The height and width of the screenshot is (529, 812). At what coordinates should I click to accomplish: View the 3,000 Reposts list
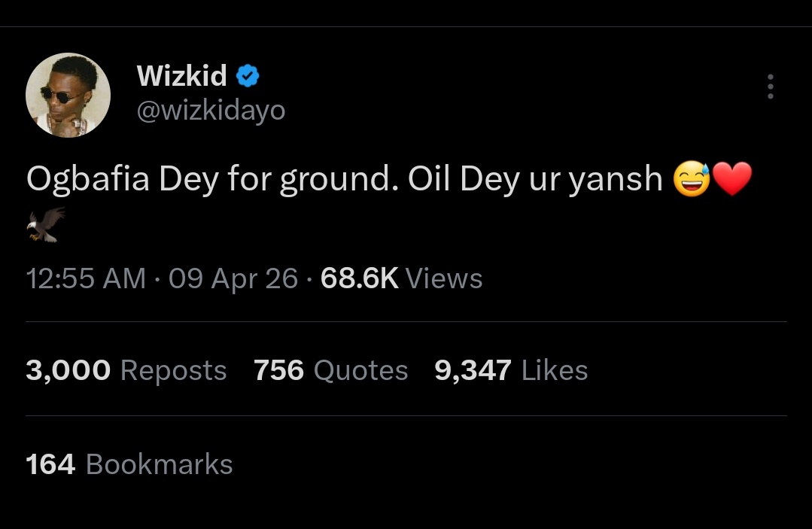126,370
